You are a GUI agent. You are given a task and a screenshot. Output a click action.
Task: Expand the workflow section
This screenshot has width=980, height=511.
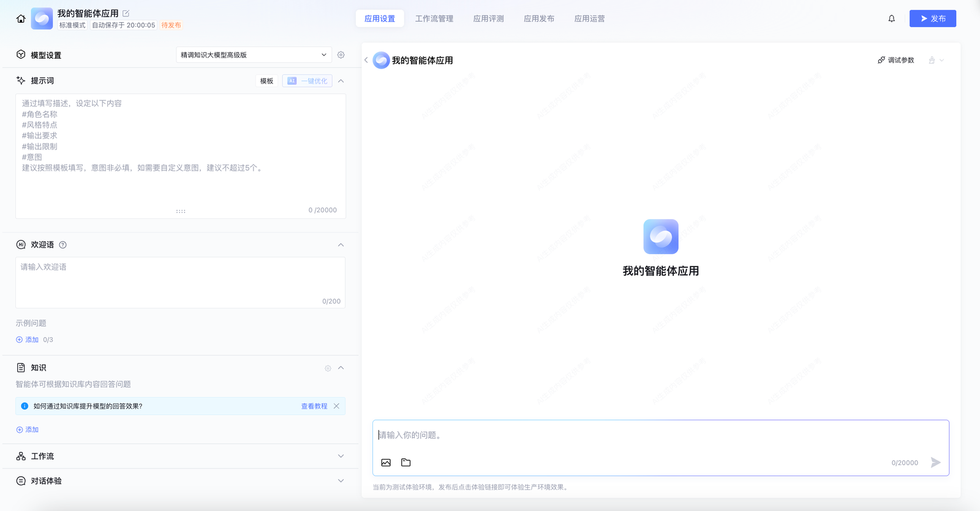click(x=341, y=456)
